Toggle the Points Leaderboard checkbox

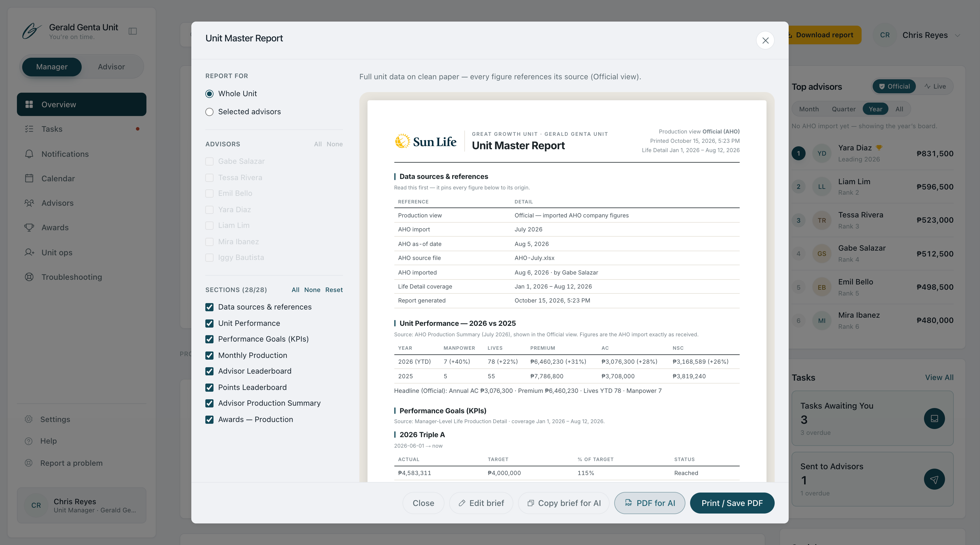coord(209,387)
